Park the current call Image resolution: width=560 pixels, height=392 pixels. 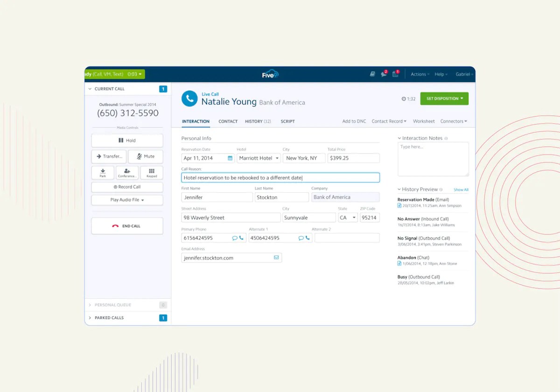[103, 172]
